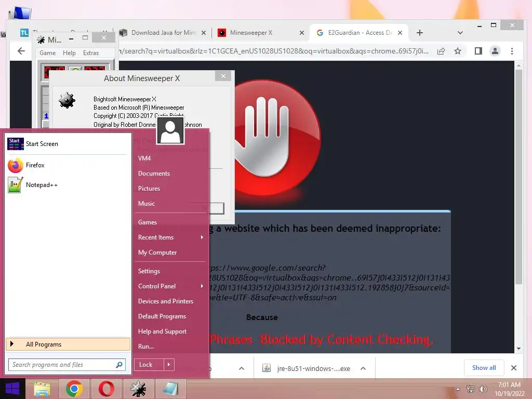Screen dimensions: 532x399
Task: Expand Control Panel submenu arrow
Action: click(x=202, y=286)
